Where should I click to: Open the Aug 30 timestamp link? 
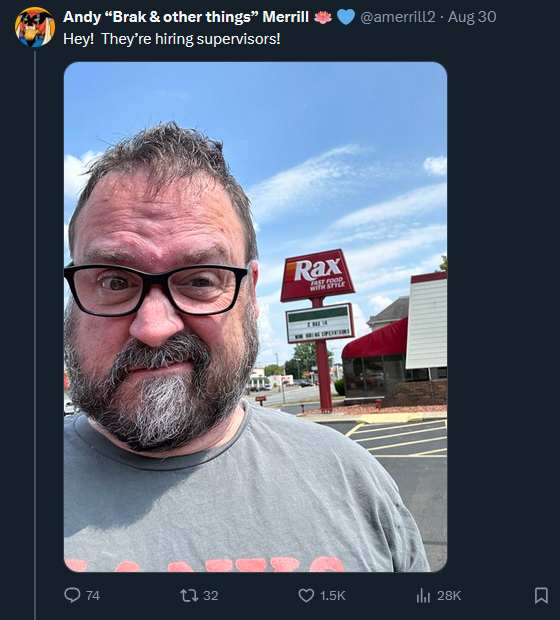(x=472, y=17)
